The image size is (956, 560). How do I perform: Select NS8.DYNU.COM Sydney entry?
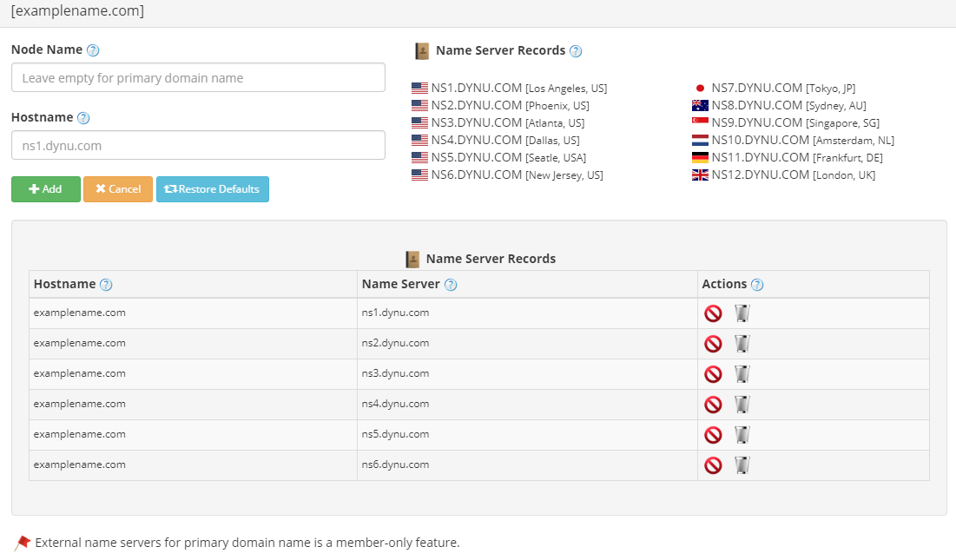[779, 105]
